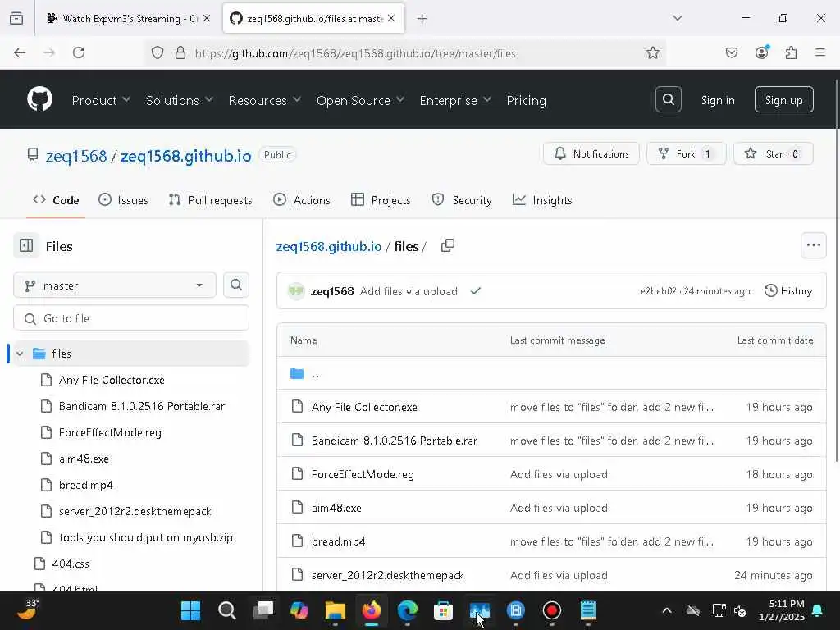This screenshot has width=840, height=630.
Task: Open aim48.exe in file tree
Action: (84, 459)
